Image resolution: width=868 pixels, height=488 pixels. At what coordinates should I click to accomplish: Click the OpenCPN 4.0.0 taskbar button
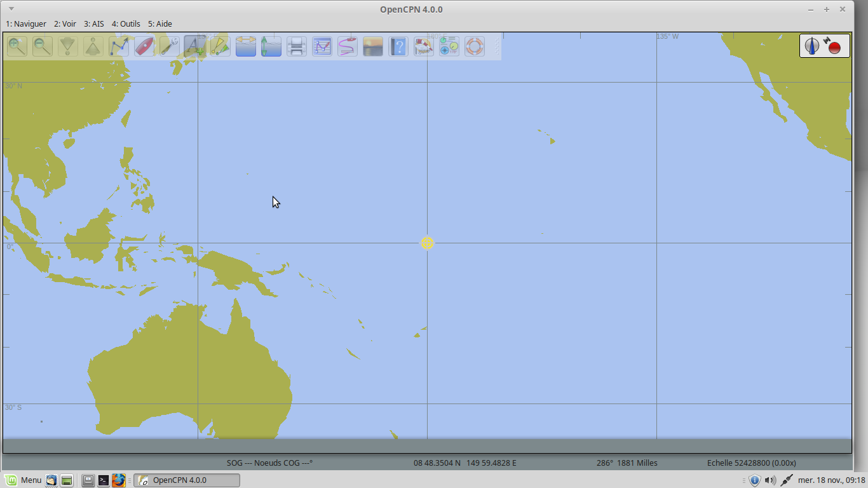click(x=187, y=480)
